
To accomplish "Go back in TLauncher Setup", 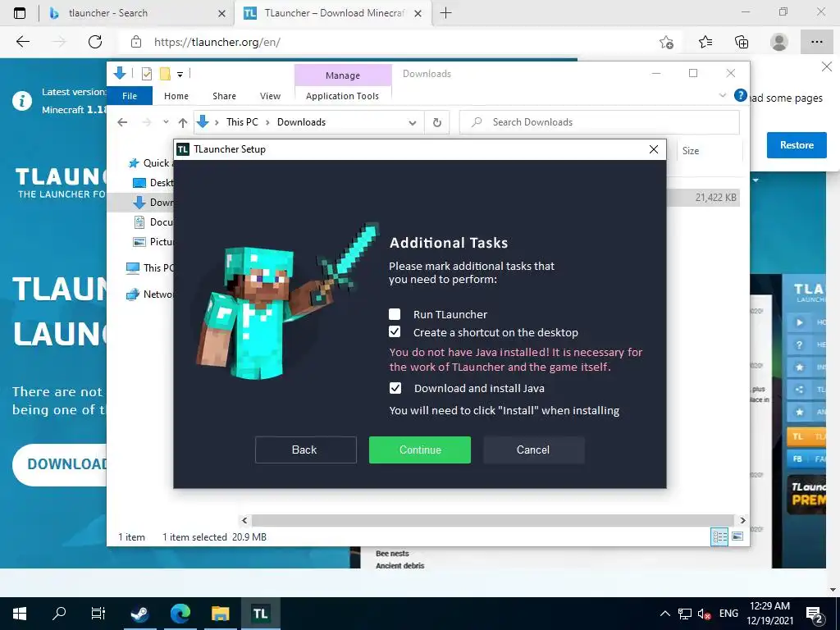I will 305,450.
